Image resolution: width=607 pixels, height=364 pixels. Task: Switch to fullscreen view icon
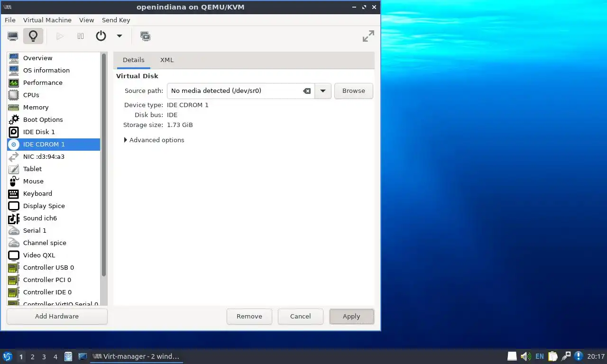tap(368, 36)
